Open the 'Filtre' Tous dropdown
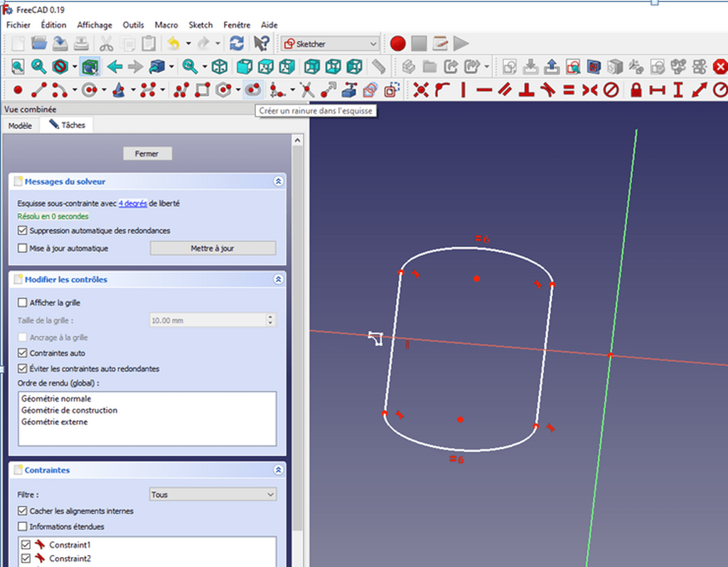The height and width of the screenshot is (567, 728). 213,495
